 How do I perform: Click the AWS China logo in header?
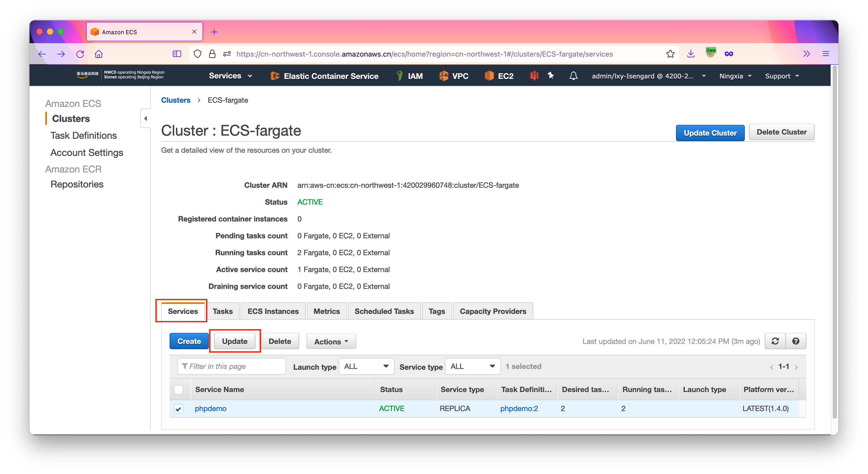[x=87, y=75]
